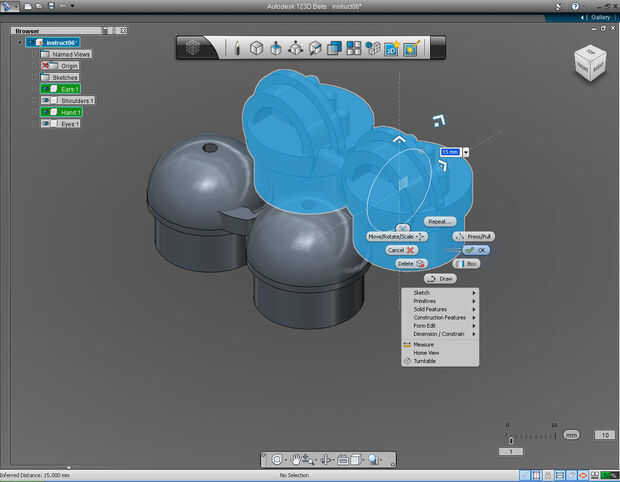620x482 pixels.
Task: Toggle visibility eye of Shoulders:1
Action: point(45,100)
